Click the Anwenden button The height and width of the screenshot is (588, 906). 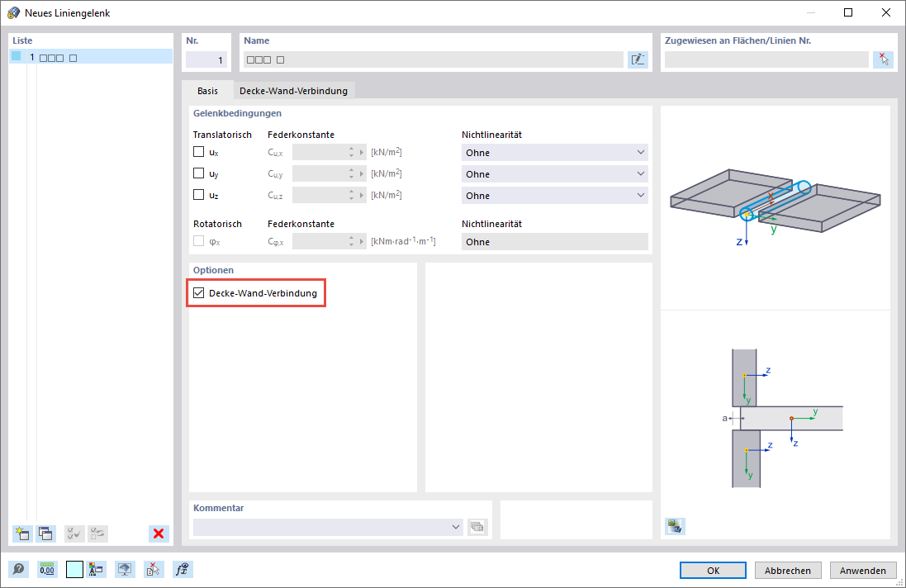point(863,570)
